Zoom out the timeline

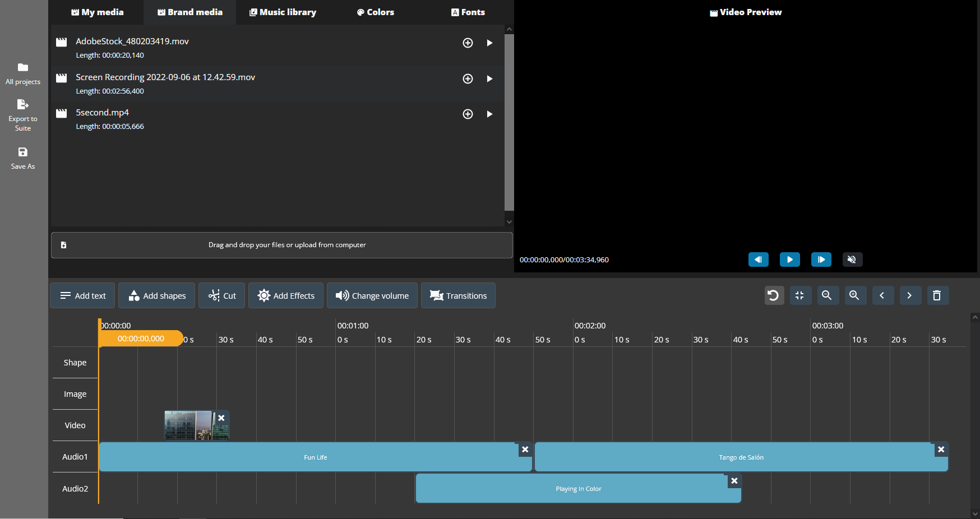click(826, 295)
